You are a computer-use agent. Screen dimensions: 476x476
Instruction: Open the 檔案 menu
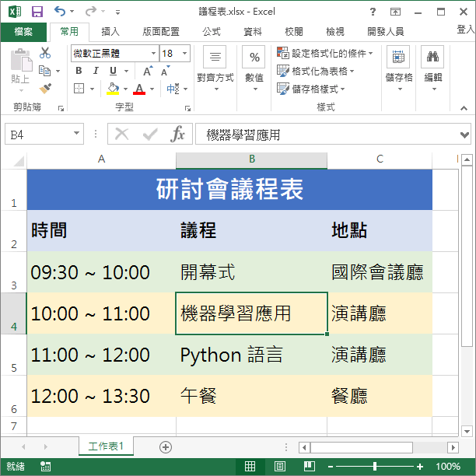tap(23, 32)
